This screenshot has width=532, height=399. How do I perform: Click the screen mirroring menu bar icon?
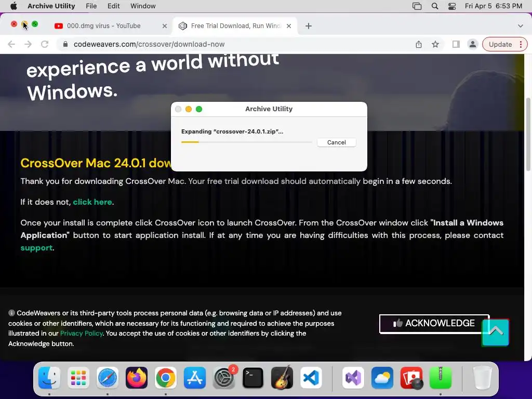(417, 6)
